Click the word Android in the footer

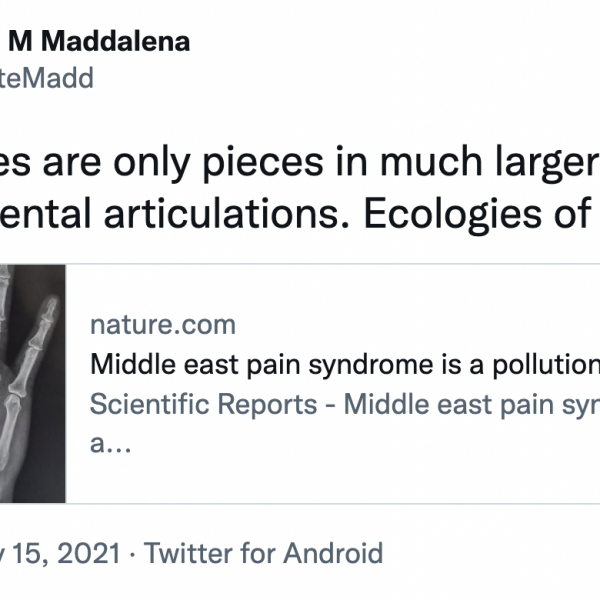(x=333, y=552)
